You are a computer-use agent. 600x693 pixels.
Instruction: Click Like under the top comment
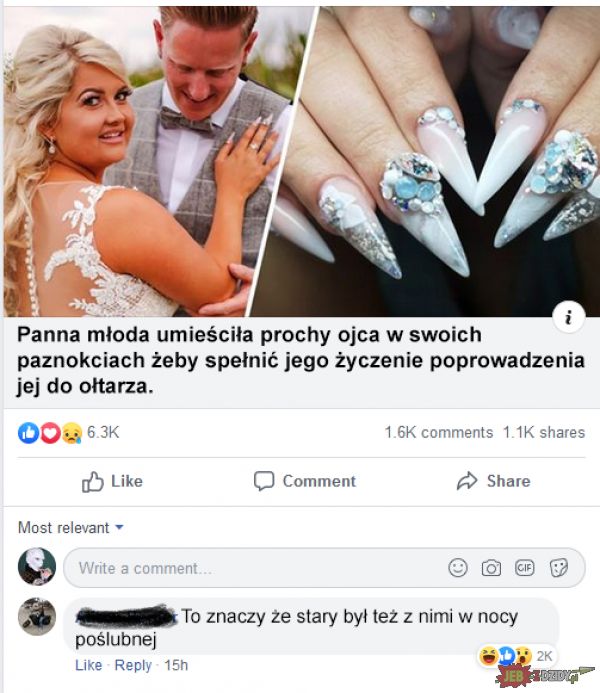point(88,665)
